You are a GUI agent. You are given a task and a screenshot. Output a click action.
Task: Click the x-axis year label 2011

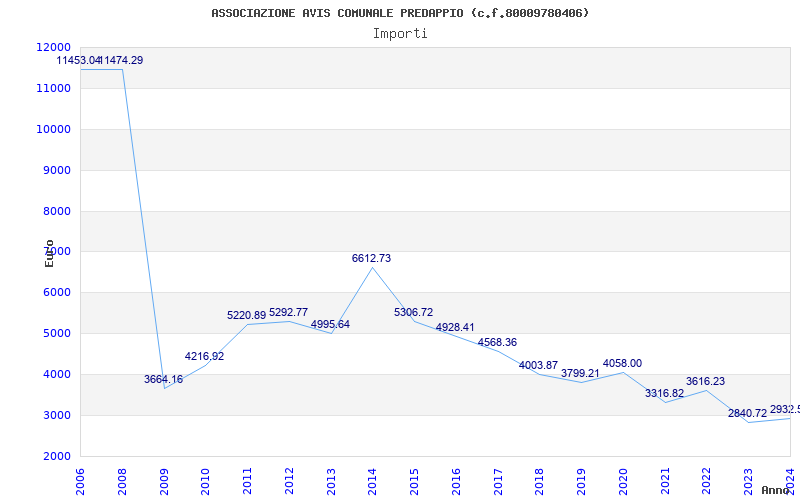[247, 482]
